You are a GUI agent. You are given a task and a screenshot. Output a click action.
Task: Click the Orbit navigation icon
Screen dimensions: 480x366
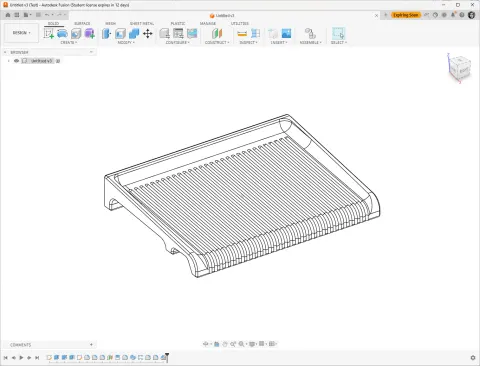point(206,344)
